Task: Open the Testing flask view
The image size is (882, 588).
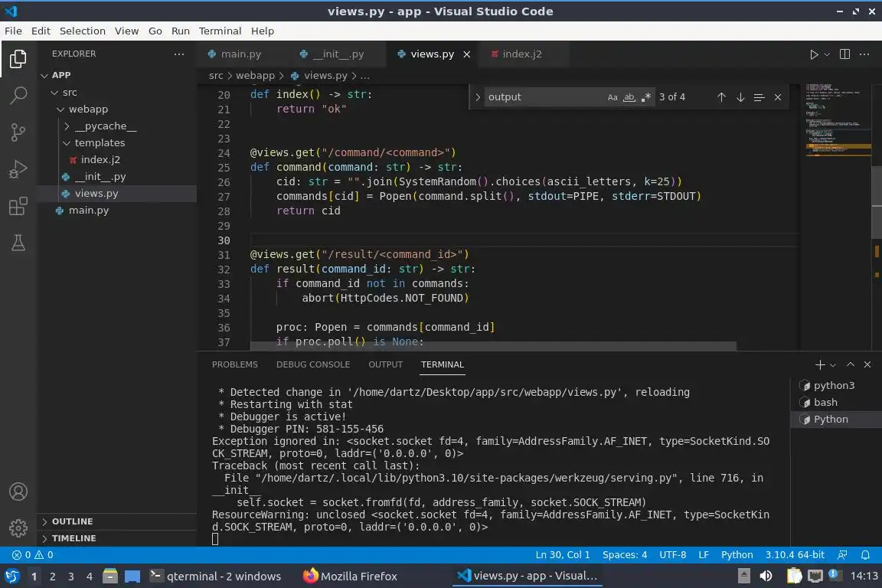Action: tap(18, 243)
